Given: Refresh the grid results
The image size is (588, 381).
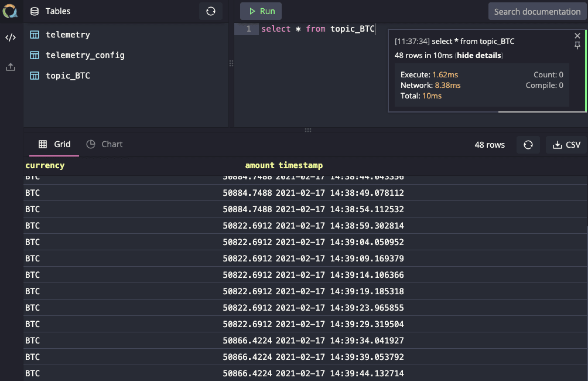Looking at the screenshot, I should (x=528, y=145).
